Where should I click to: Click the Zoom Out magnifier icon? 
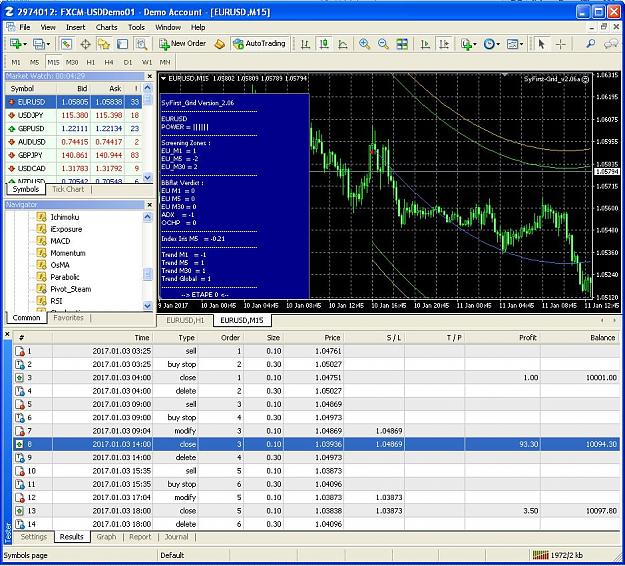coord(383,44)
